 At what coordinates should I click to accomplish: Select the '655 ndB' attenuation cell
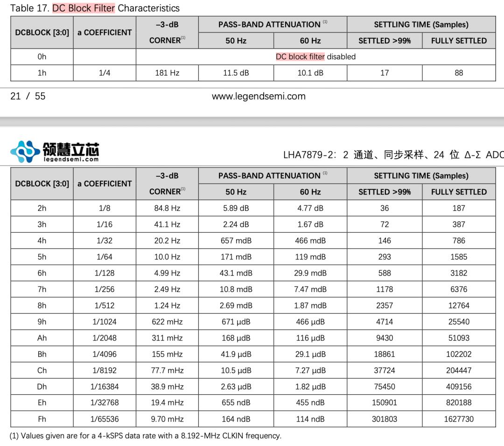click(236, 403)
